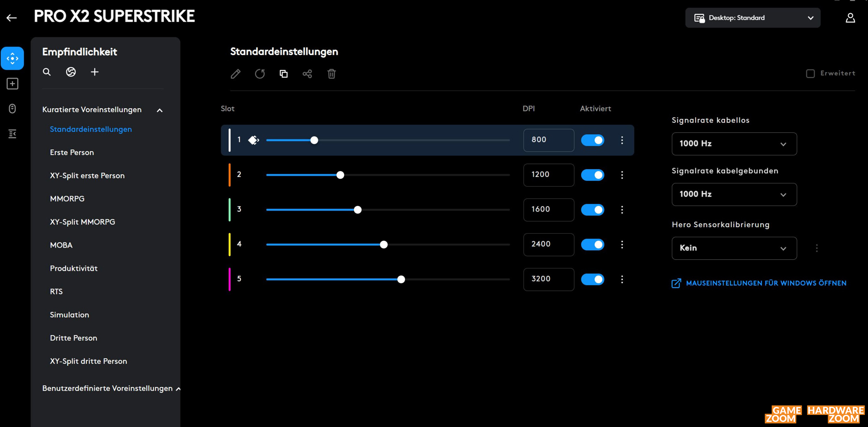Open more options for the 1200 DPI slot

[x=622, y=175]
